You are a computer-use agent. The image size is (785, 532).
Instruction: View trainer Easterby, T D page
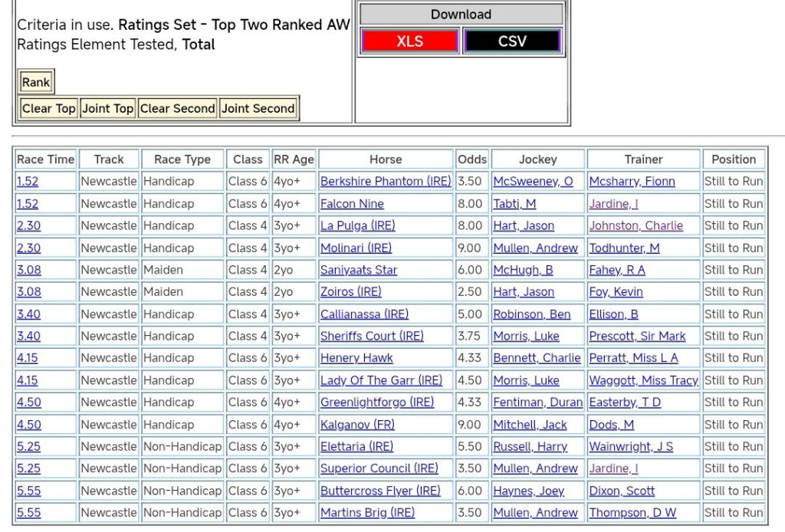coord(625,402)
